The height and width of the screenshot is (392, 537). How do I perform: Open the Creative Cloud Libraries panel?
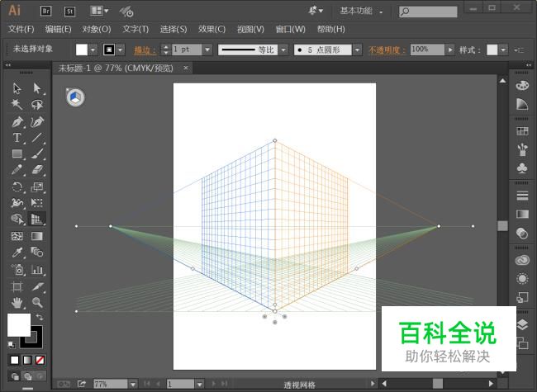point(522,261)
